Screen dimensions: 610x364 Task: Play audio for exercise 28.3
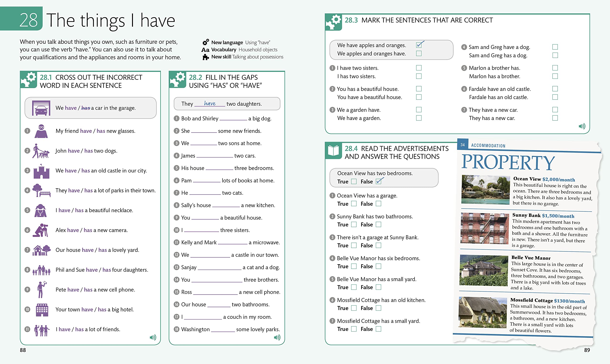coord(582,126)
